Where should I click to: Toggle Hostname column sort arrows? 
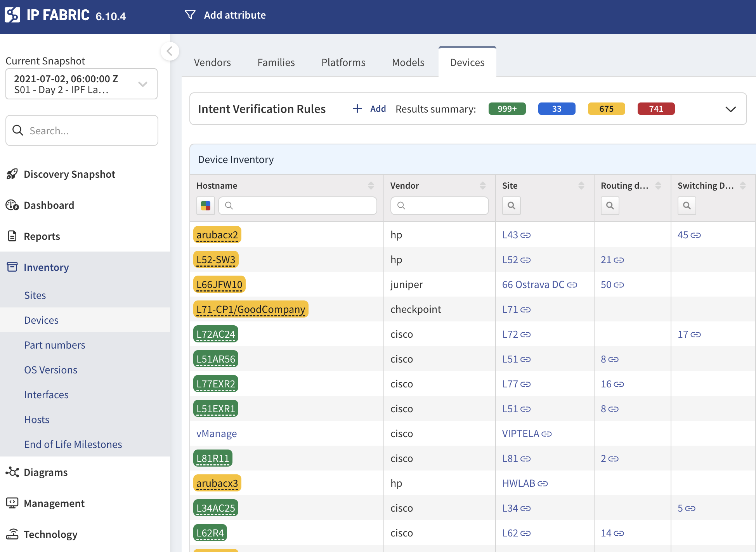pyautogui.click(x=371, y=186)
